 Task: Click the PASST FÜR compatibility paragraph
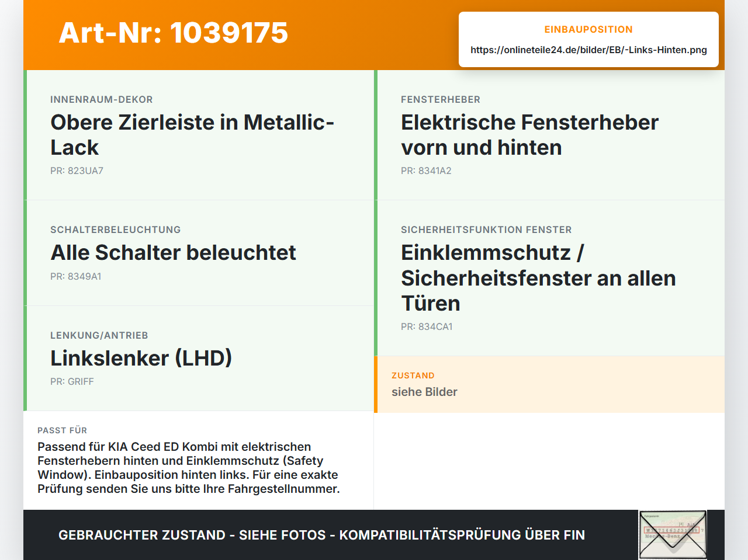[188, 468]
